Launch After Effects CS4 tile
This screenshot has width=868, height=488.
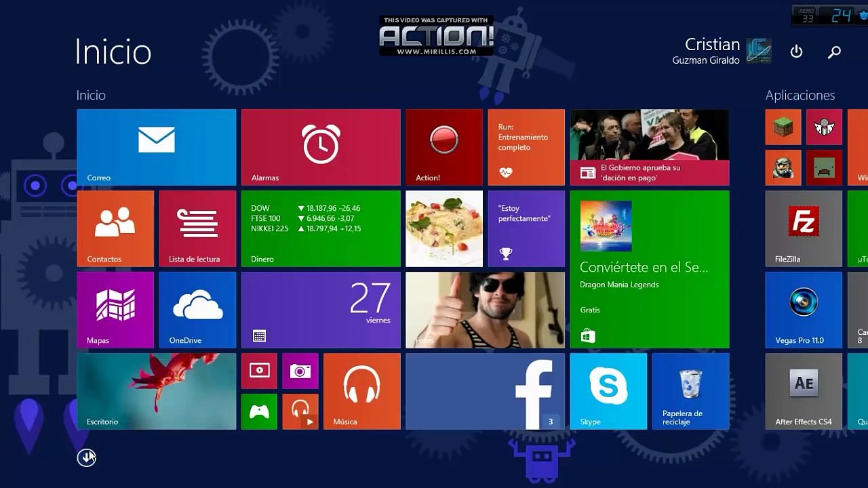tap(804, 391)
